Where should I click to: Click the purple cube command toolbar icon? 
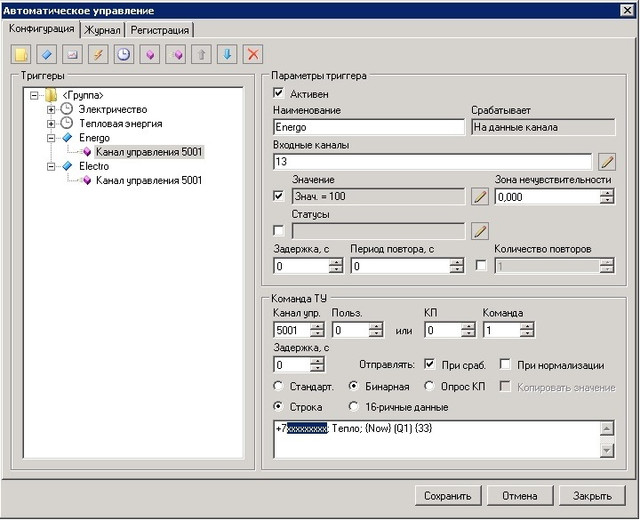pos(150,54)
